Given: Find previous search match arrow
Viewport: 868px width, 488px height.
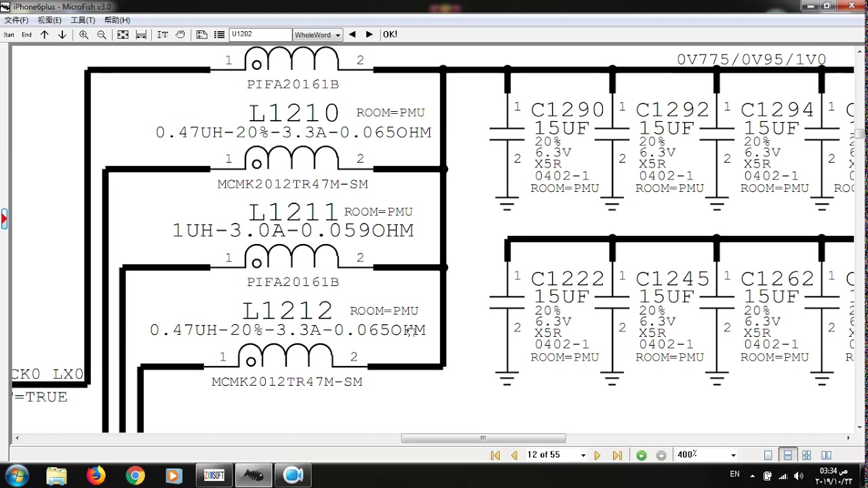Looking at the screenshot, I should pyautogui.click(x=352, y=35).
